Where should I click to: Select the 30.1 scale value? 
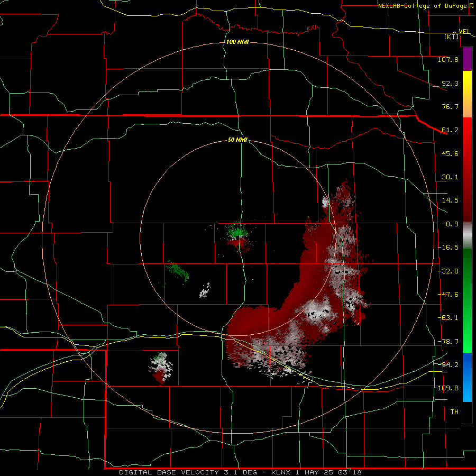450,177
